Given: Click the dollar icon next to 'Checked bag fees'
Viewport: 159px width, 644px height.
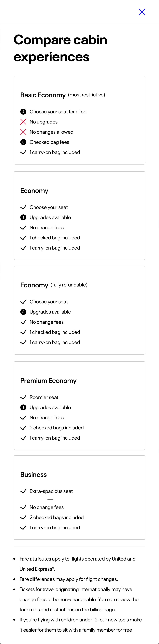Looking at the screenshot, I should (23, 142).
